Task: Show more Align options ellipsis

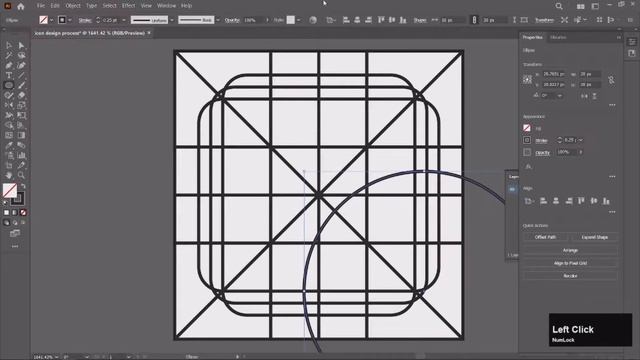Action: tap(612, 212)
